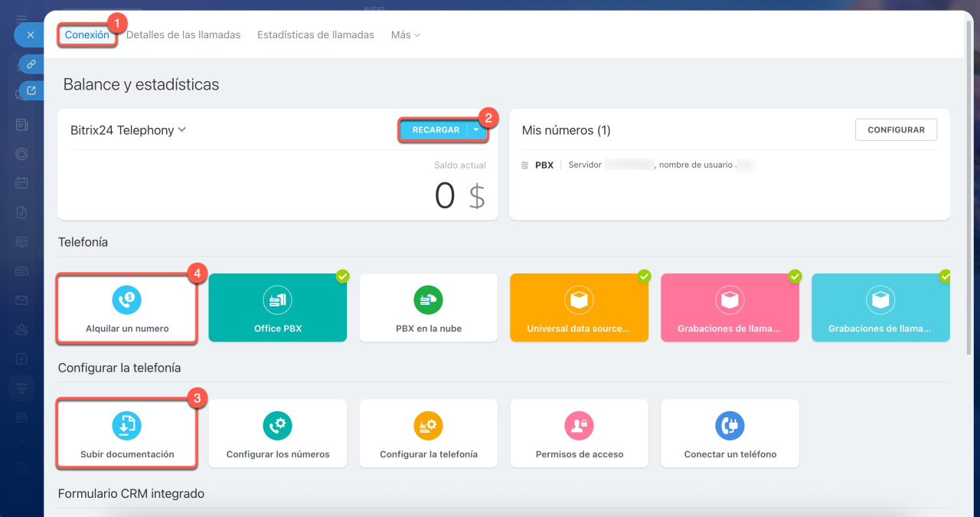Screen dimensions: 980x517
Task: Click checkmark on light-blue Grabaciones tile
Action: 946,276
